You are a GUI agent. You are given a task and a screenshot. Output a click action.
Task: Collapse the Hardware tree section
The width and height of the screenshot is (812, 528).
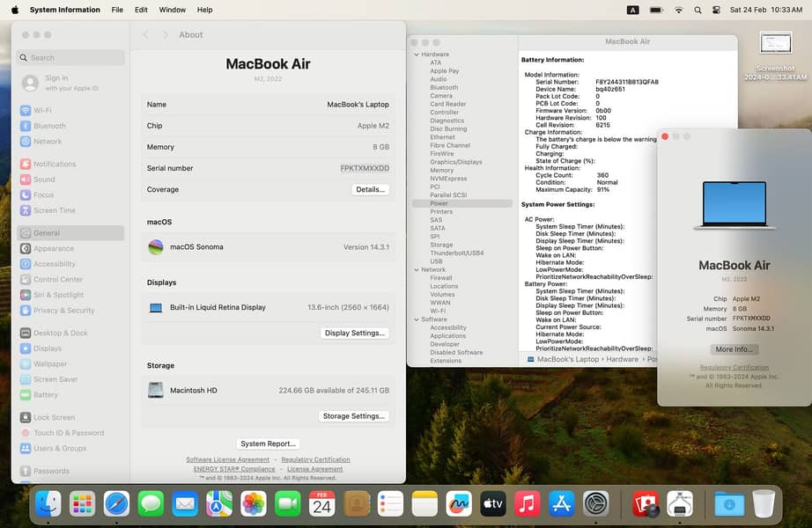point(417,55)
